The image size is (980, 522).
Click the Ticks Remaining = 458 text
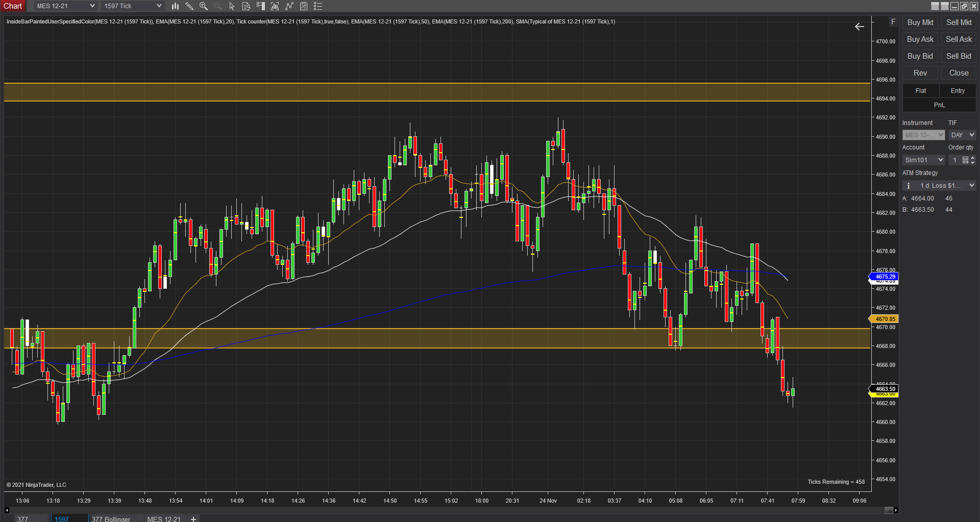coord(836,482)
